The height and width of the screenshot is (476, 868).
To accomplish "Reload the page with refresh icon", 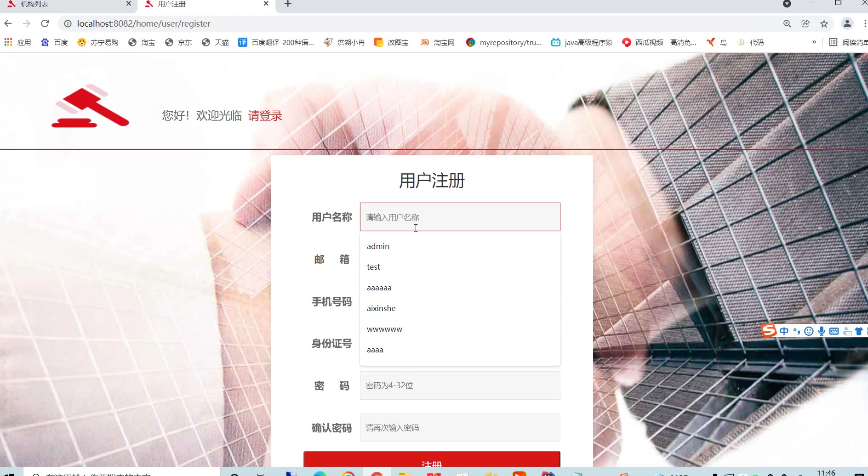I will (x=45, y=23).
